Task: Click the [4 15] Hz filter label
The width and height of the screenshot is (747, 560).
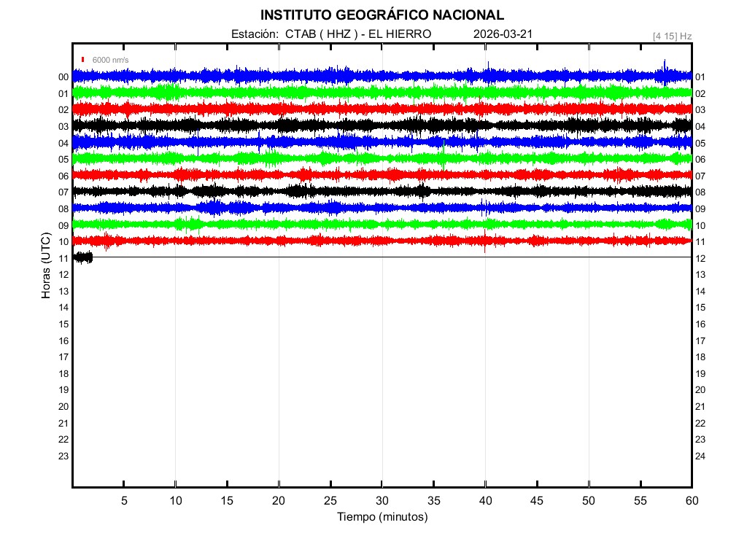Action: [x=673, y=36]
